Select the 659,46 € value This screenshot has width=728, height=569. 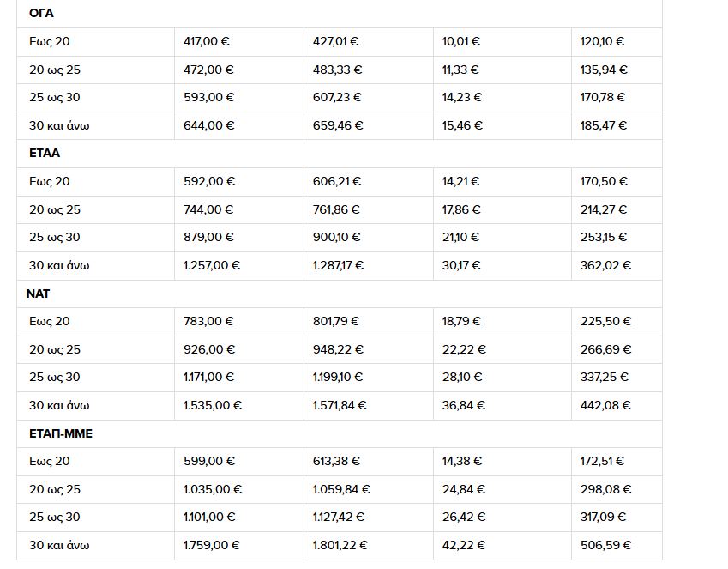(x=338, y=125)
